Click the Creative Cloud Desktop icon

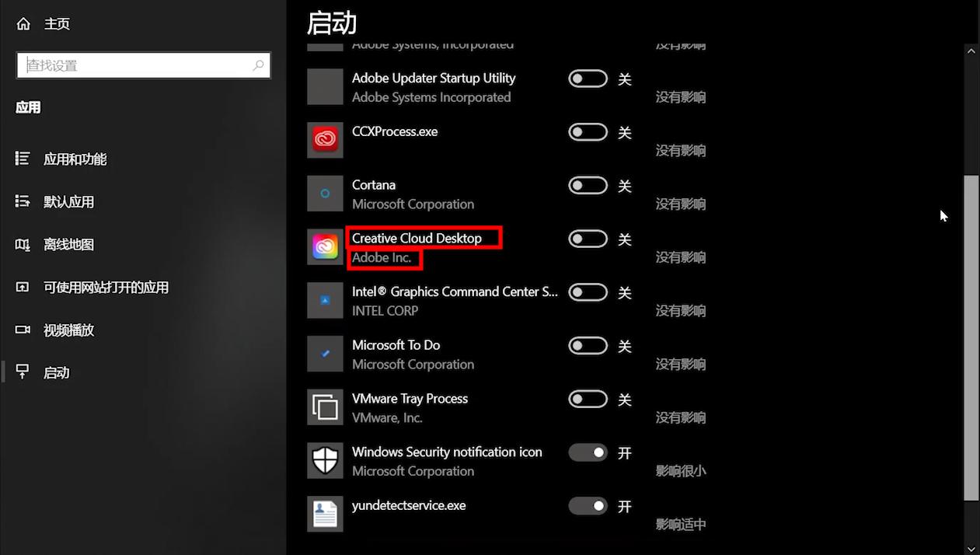[325, 247]
